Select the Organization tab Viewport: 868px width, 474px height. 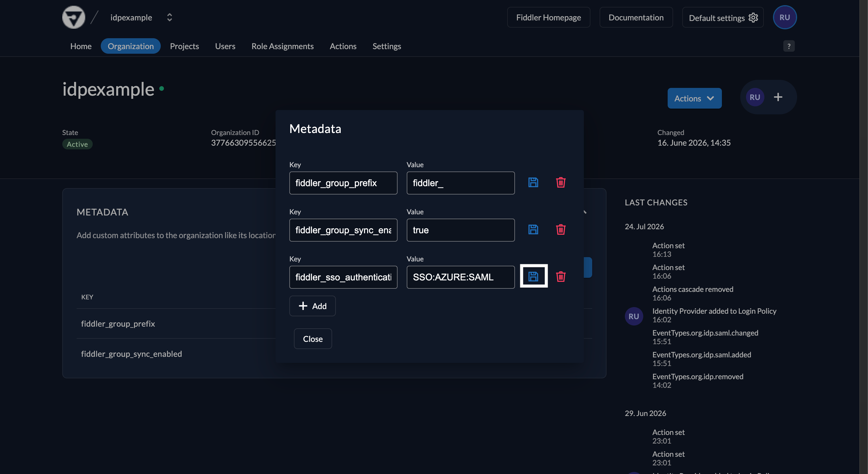130,46
